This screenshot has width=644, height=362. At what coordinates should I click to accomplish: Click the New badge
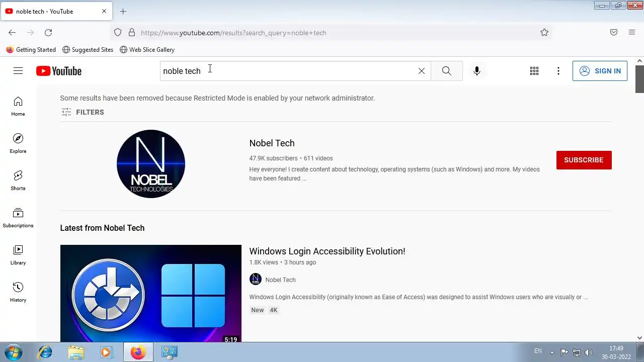[x=257, y=310]
